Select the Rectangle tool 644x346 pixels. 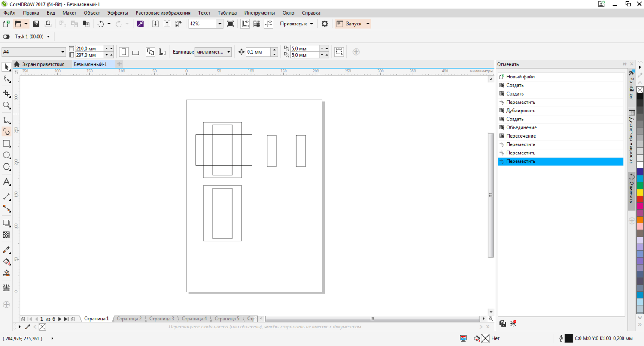tap(6, 143)
